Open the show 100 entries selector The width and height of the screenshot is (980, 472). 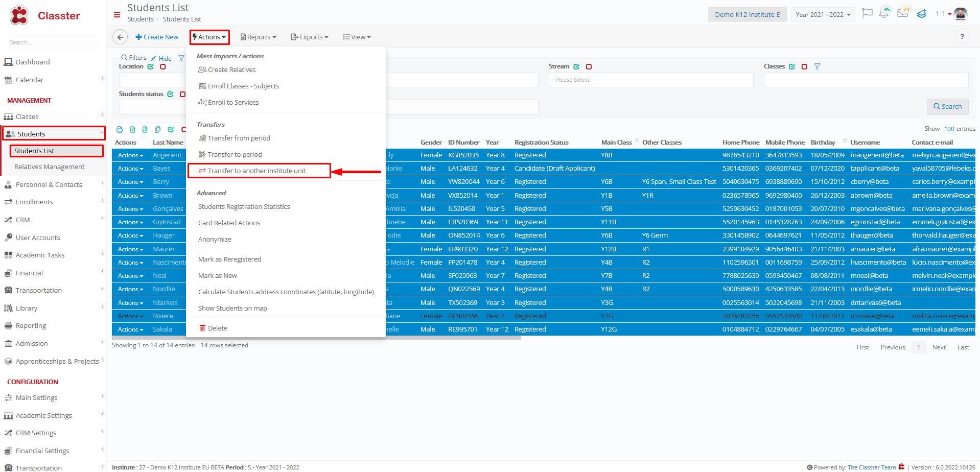(x=949, y=129)
